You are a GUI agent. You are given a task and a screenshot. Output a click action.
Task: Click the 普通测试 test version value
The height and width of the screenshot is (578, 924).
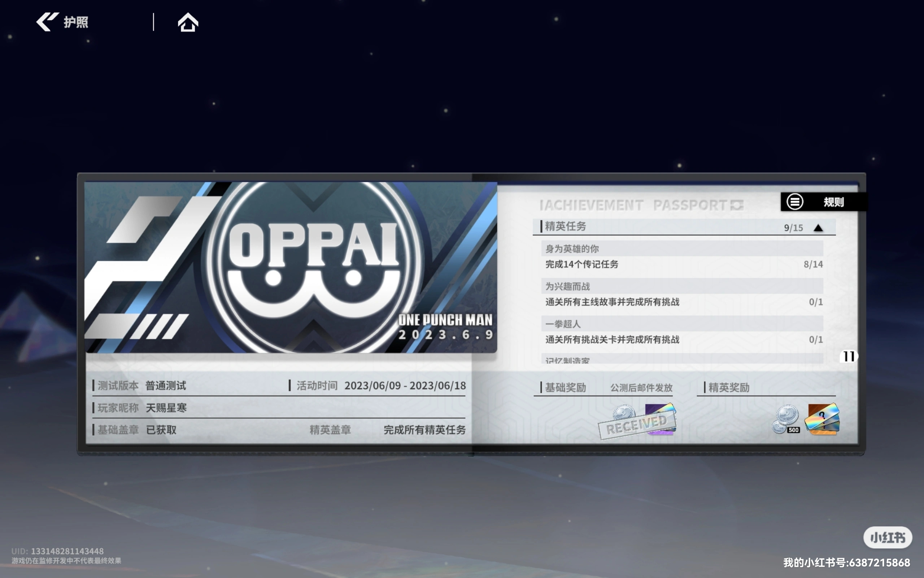point(166,385)
